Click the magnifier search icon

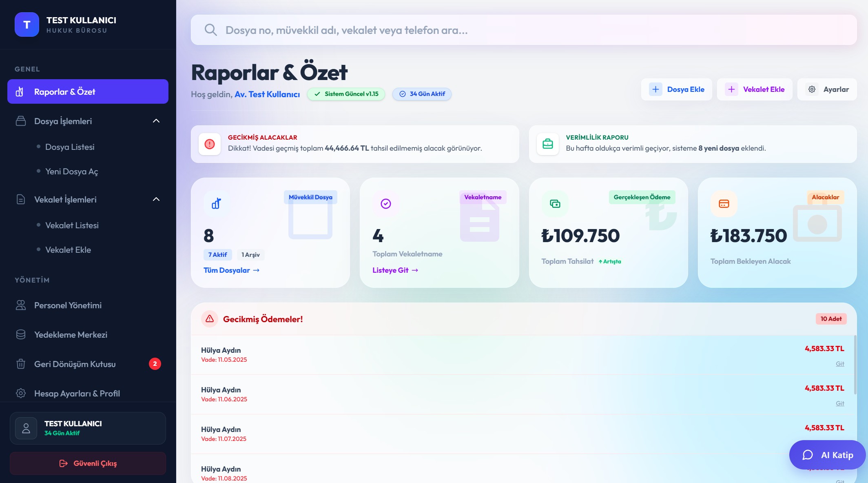(x=210, y=30)
